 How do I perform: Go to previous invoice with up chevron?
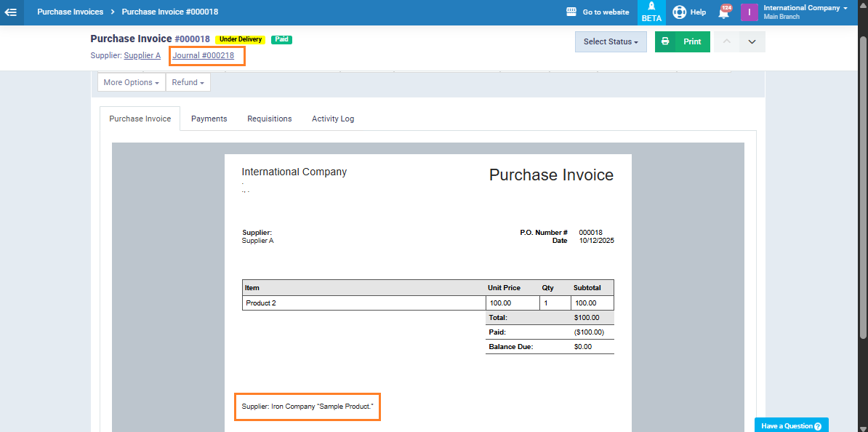[x=726, y=42]
